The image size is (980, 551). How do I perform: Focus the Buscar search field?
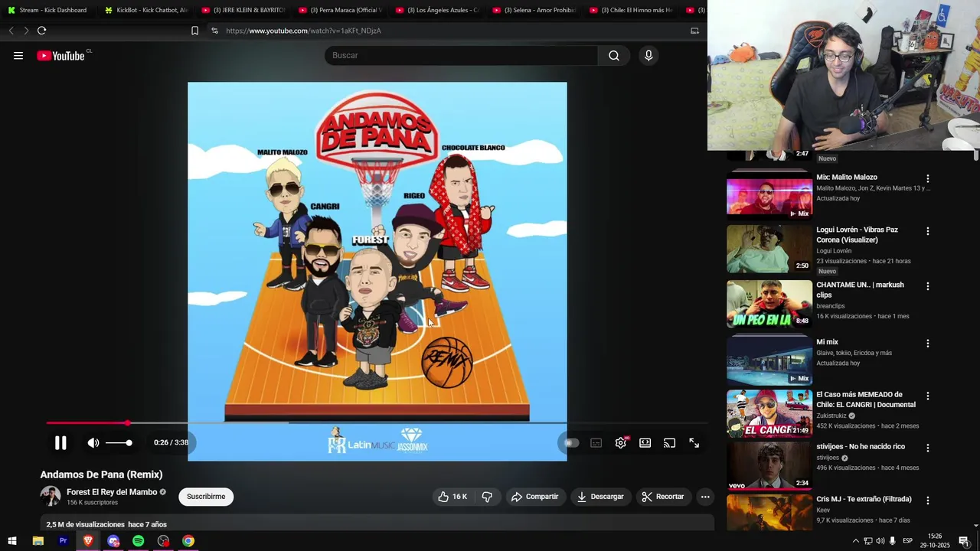tap(461, 55)
